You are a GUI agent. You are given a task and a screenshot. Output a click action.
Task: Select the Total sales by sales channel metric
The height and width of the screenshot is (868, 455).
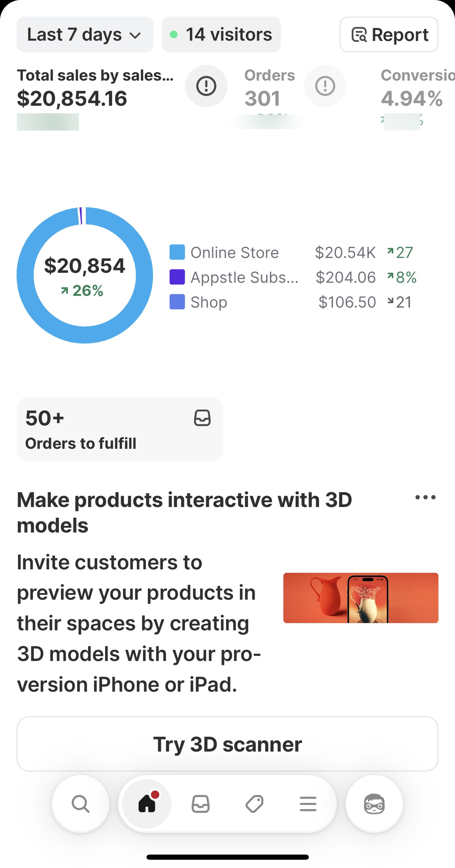pyautogui.click(x=95, y=88)
